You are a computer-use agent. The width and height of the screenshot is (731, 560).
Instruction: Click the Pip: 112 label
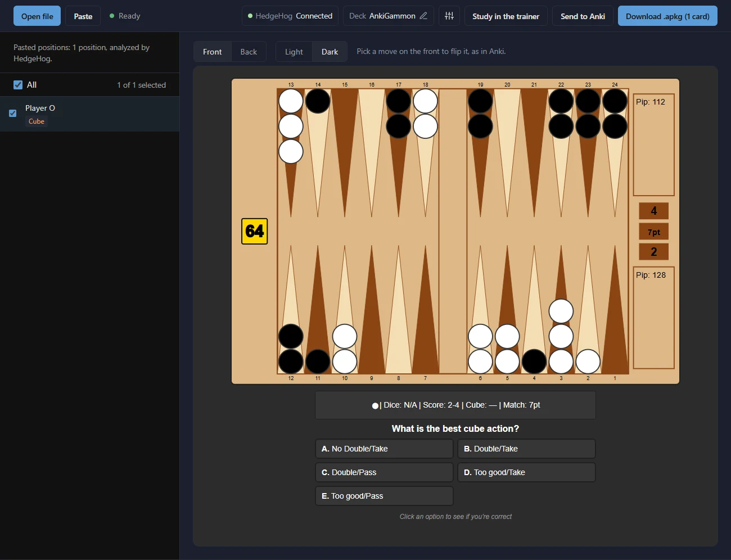pos(651,102)
